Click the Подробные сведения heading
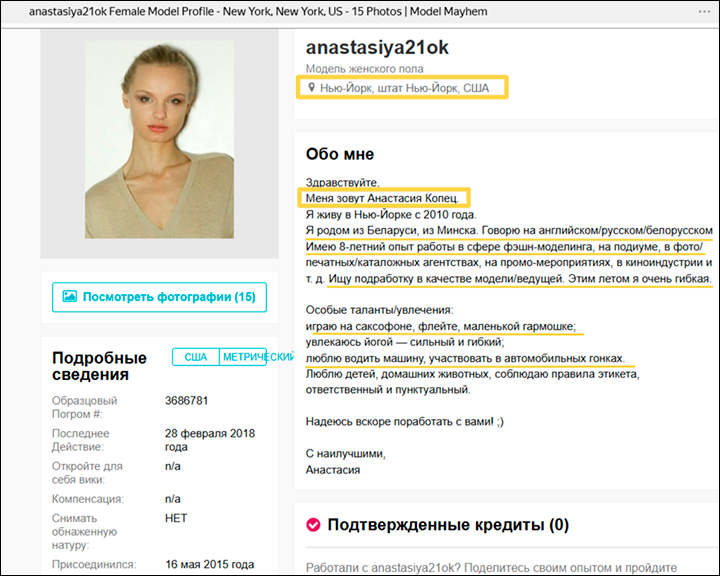 point(99,366)
